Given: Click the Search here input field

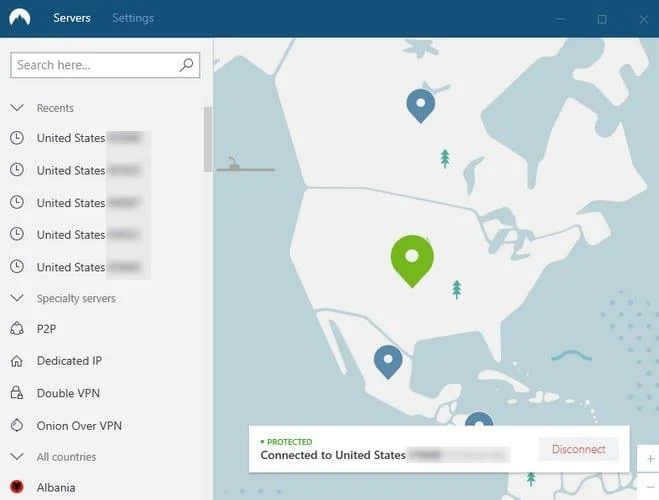Looking at the screenshot, I should tap(105, 65).
